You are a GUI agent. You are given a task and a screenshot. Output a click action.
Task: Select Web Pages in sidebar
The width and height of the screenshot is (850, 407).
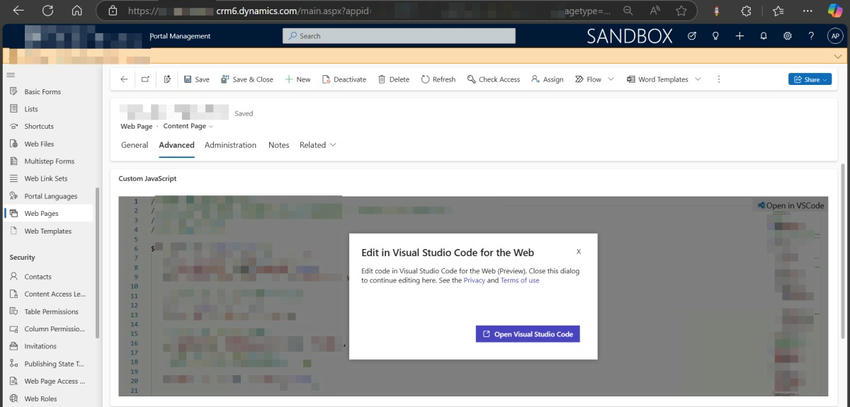[x=49, y=214]
